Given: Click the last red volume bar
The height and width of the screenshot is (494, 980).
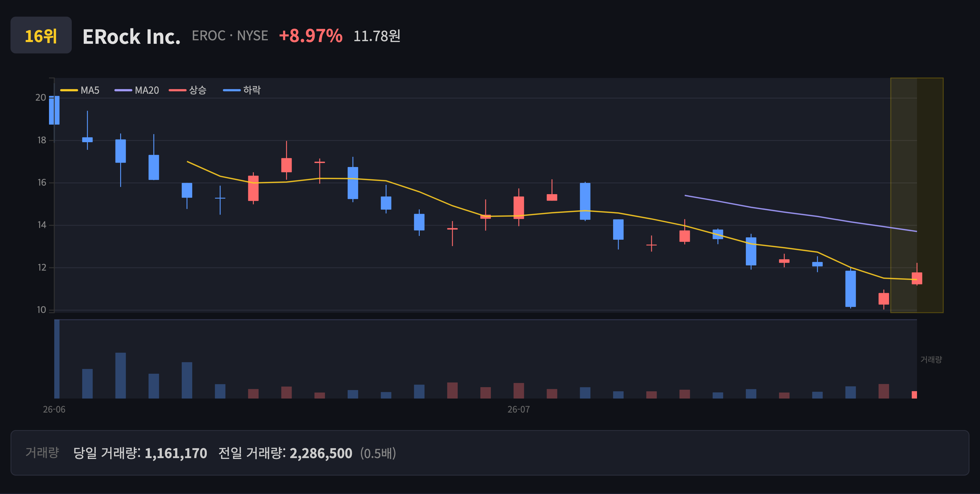Looking at the screenshot, I should point(914,395).
